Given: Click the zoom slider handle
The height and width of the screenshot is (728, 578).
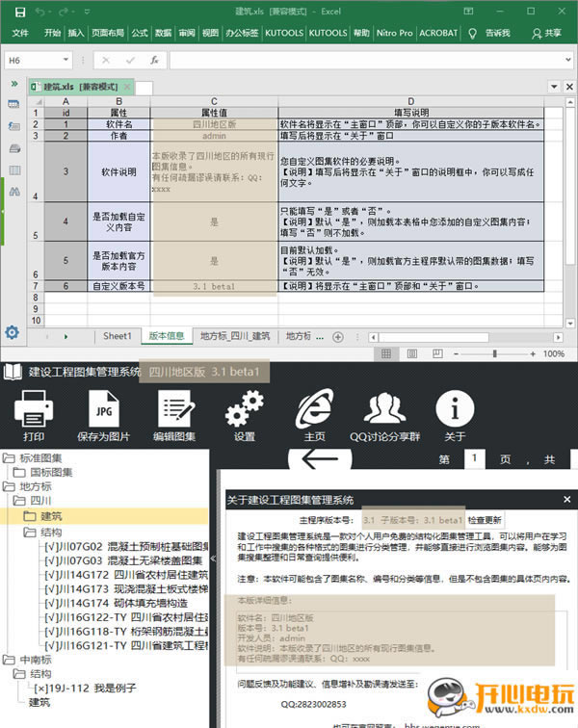Looking at the screenshot, I should coord(495,353).
